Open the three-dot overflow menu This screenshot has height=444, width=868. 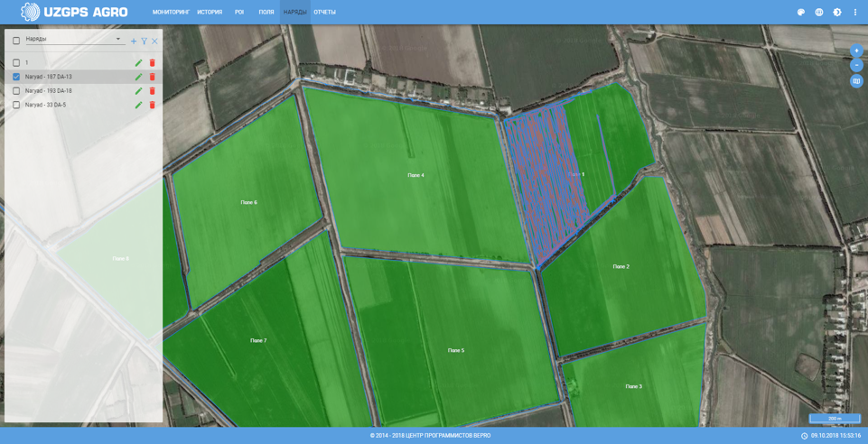tap(855, 13)
